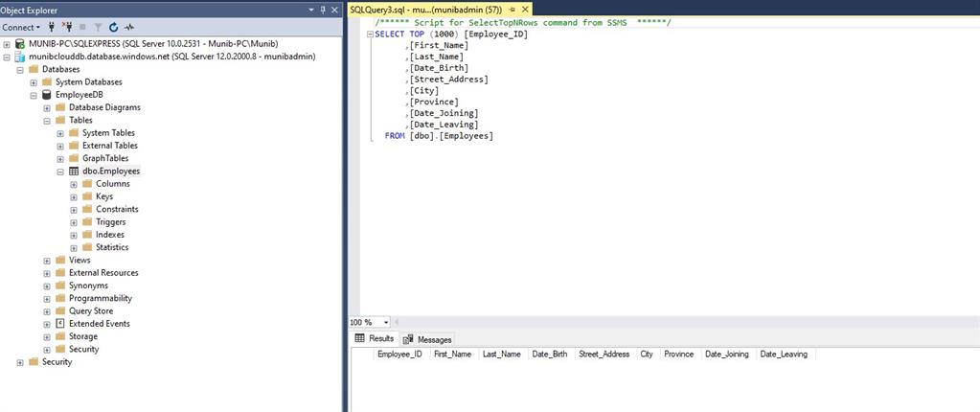Select Constraints under dbo.Employees
Viewport: 980px width, 412px height.
pyautogui.click(x=118, y=209)
